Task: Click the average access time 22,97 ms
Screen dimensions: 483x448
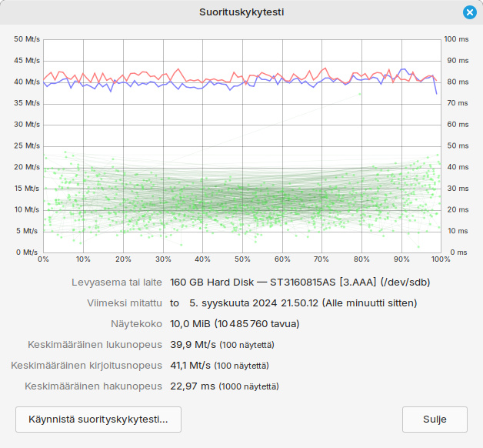Action: (192, 386)
